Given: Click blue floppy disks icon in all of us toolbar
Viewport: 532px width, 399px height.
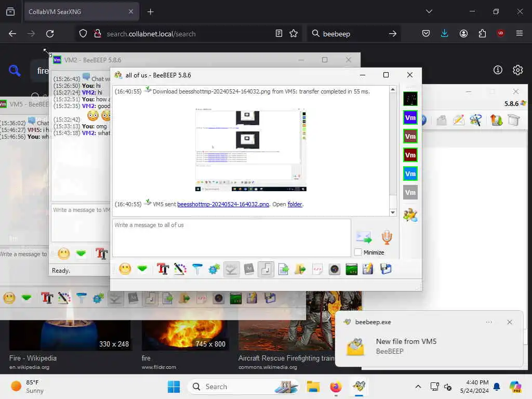Looking at the screenshot, I should coord(385,270).
